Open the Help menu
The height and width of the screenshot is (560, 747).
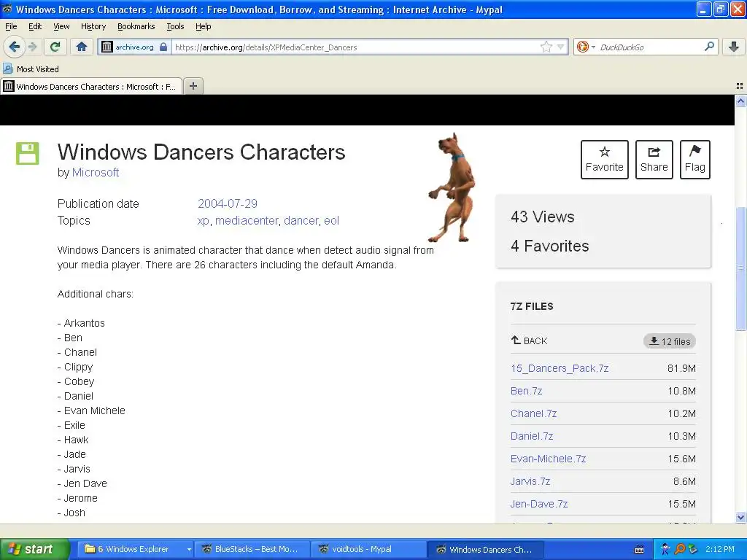point(203,26)
